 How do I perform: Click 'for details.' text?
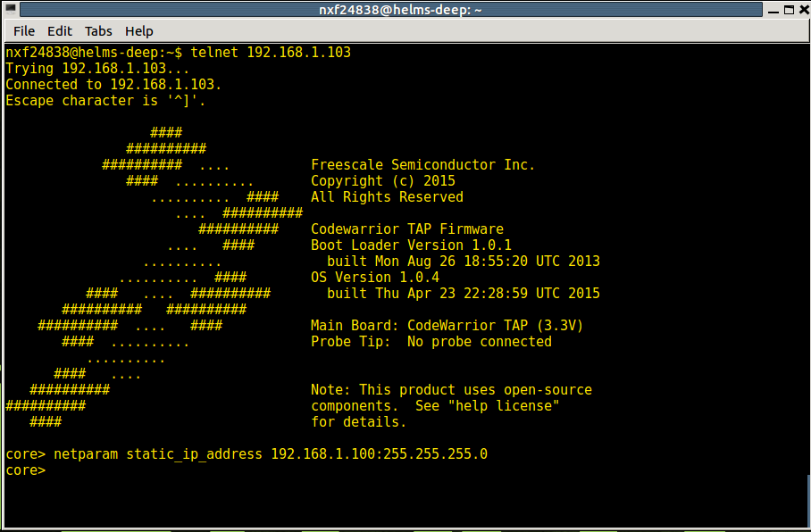pos(358,422)
